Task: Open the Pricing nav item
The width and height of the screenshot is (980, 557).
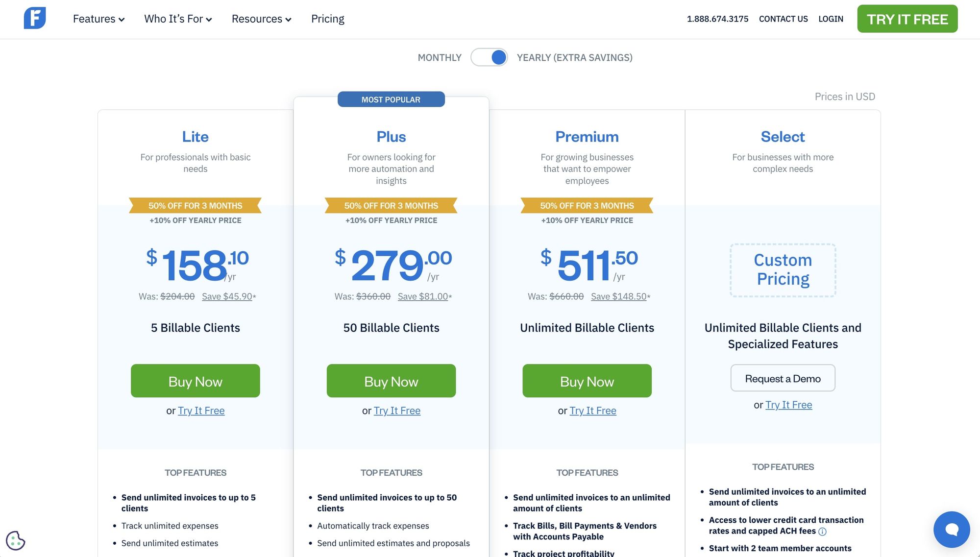Action: [328, 19]
